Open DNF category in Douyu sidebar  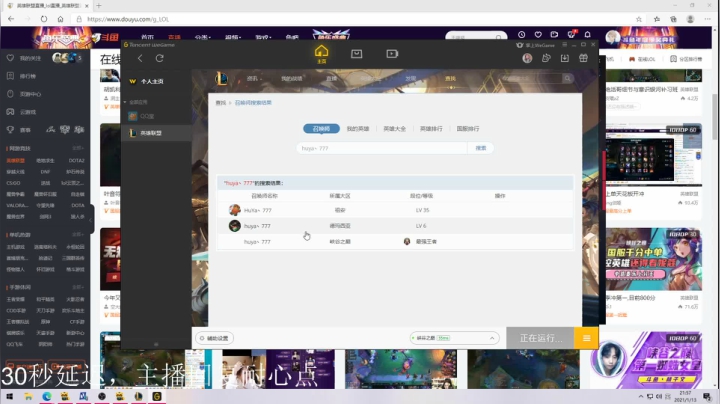(45, 172)
